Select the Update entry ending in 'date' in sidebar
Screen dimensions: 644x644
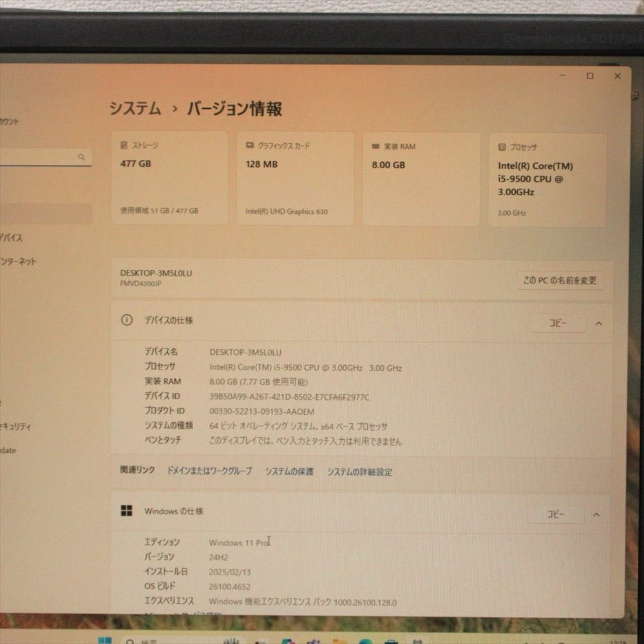click(x=8, y=450)
